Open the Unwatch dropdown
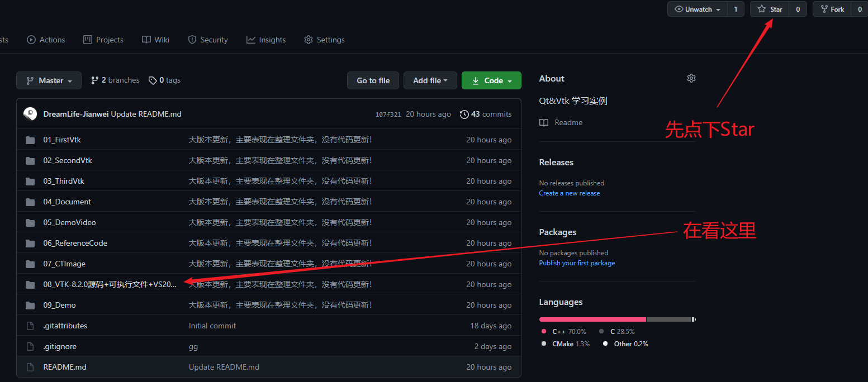Screen dimensions: 868x382 pos(698,9)
